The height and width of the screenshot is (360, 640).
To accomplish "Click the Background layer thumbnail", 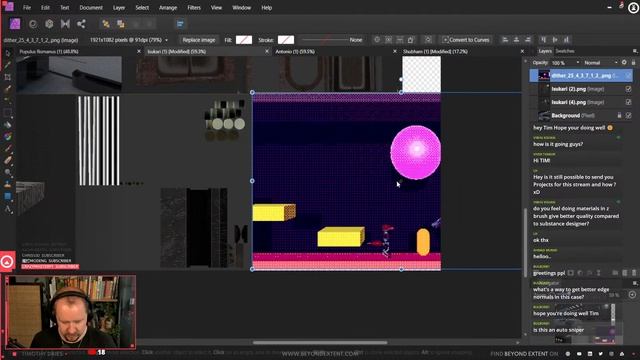I will 544,116.
